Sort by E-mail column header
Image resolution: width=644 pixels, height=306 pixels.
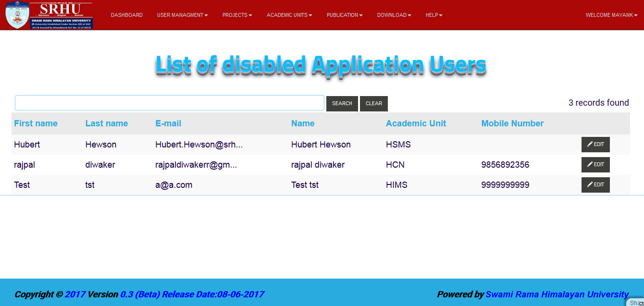(168, 123)
